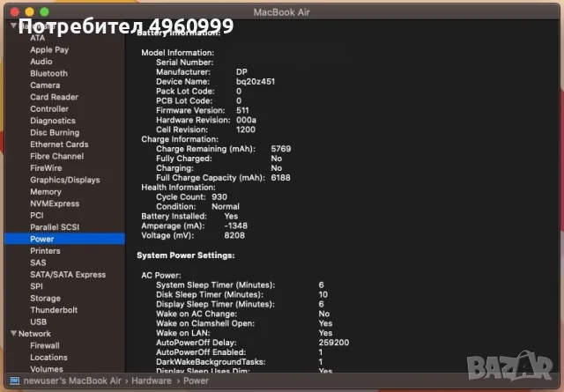Click Hardware in the path bar
This screenshot has width=564, height=392.
[x=152, y=381]
